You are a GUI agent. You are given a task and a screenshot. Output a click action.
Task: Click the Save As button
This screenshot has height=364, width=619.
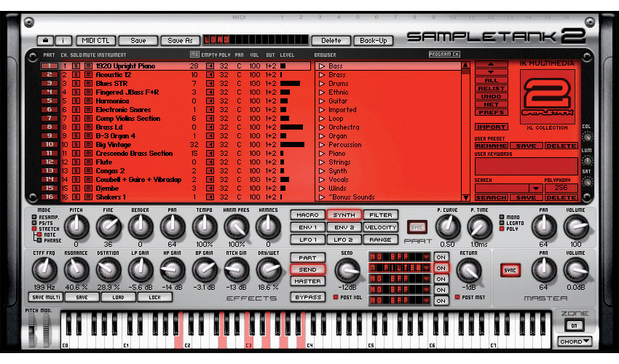(180, 40)
